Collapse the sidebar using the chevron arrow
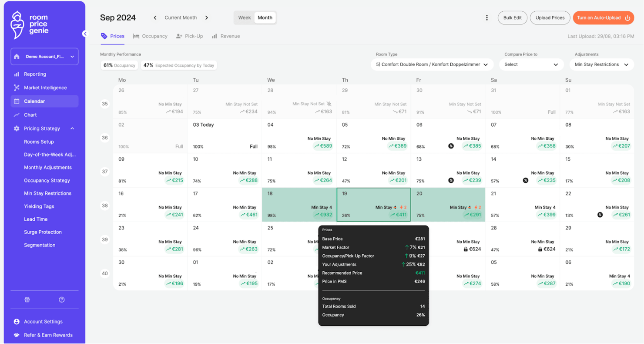644x344 pixels. 84,34
